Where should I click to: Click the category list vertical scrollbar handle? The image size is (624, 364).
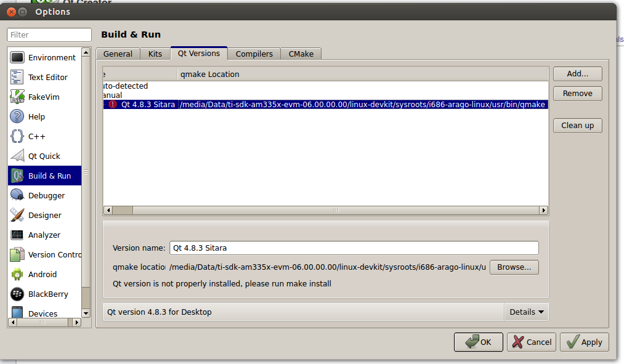(86, 172)
